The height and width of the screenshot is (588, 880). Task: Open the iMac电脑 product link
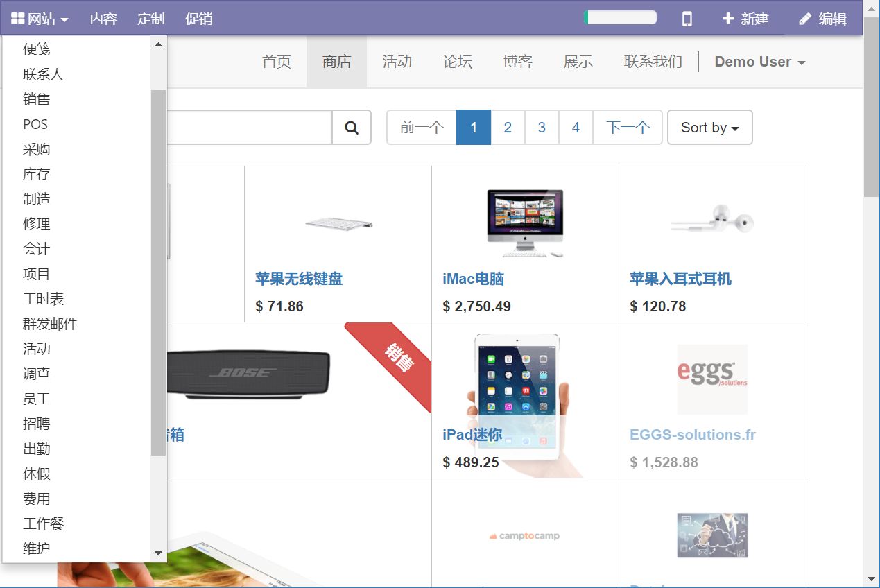click(x=474, y=279)
